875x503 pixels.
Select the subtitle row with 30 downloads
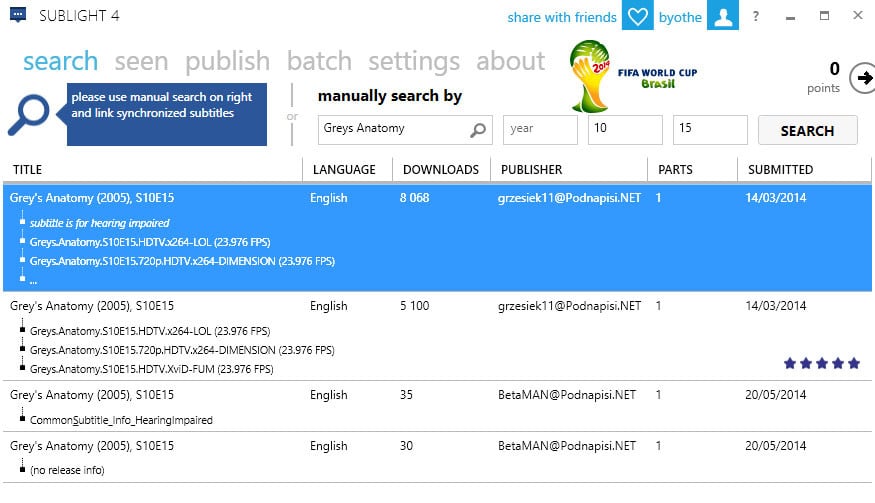[x=437, y=457]
